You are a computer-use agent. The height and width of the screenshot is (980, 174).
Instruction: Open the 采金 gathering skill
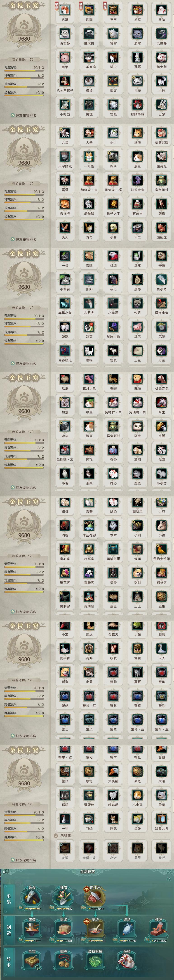point(32,898)
